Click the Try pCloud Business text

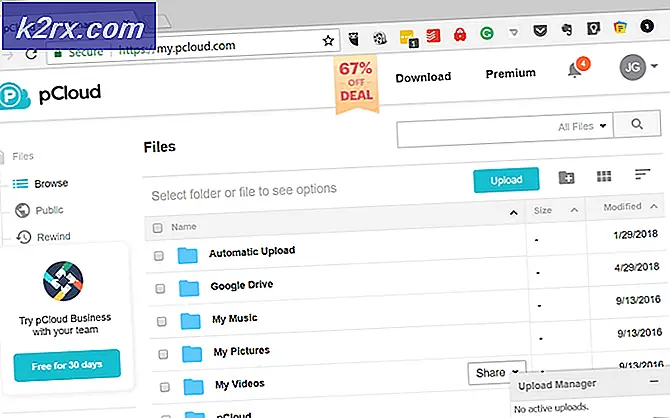pos(65,325)
